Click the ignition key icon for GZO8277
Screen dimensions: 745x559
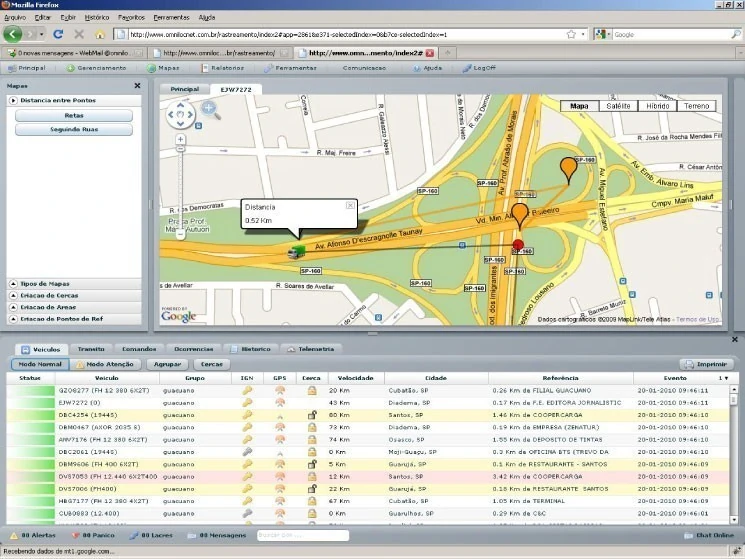[x=247, y=390]
